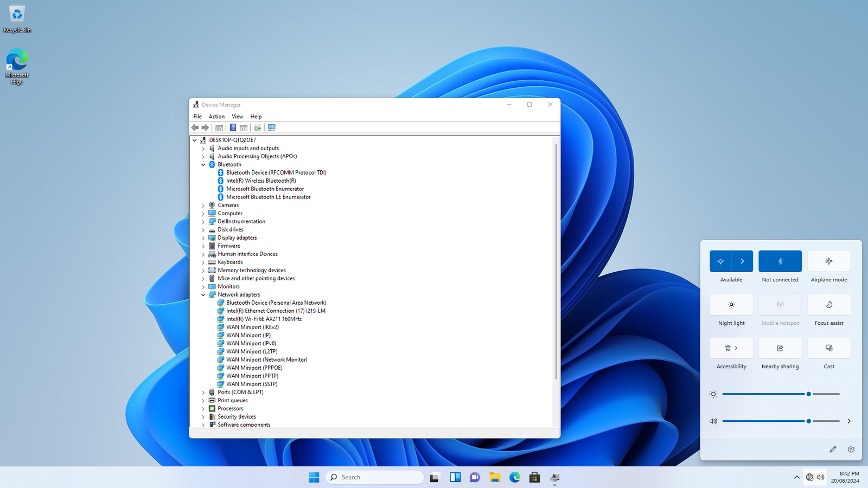Open Accessibility quick settings tile
The height and width of the screenshot is (488, 868).
731,348
